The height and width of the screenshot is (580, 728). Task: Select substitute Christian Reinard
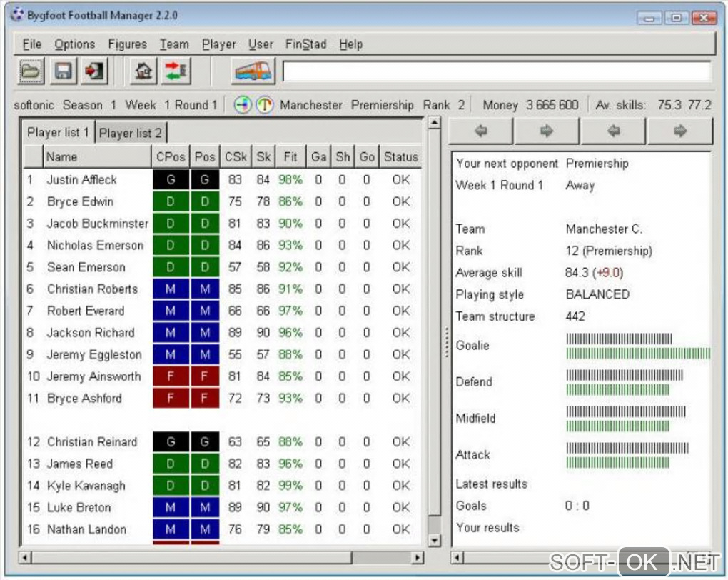click(92, 442)
